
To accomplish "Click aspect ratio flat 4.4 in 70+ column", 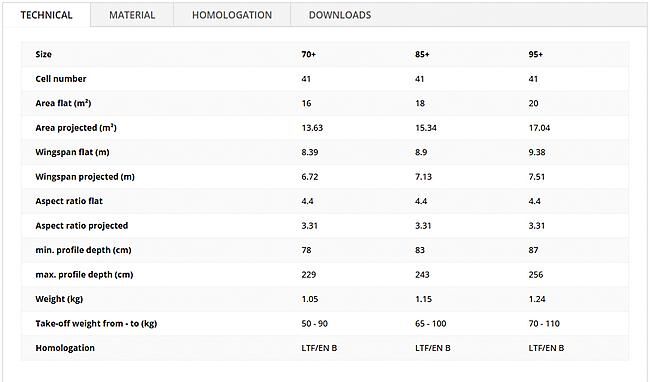I will pyautogui.click(x=308, y=201).
